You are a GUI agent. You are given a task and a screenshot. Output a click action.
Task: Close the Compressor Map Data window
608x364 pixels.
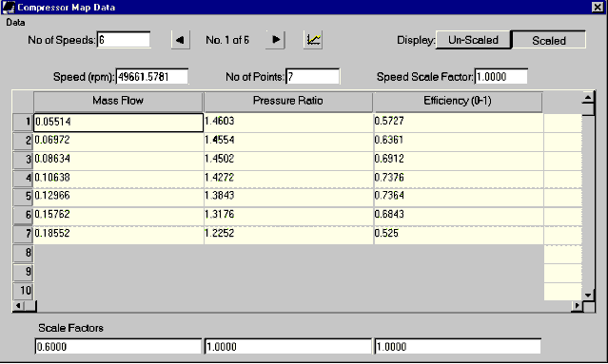point(598,7)
